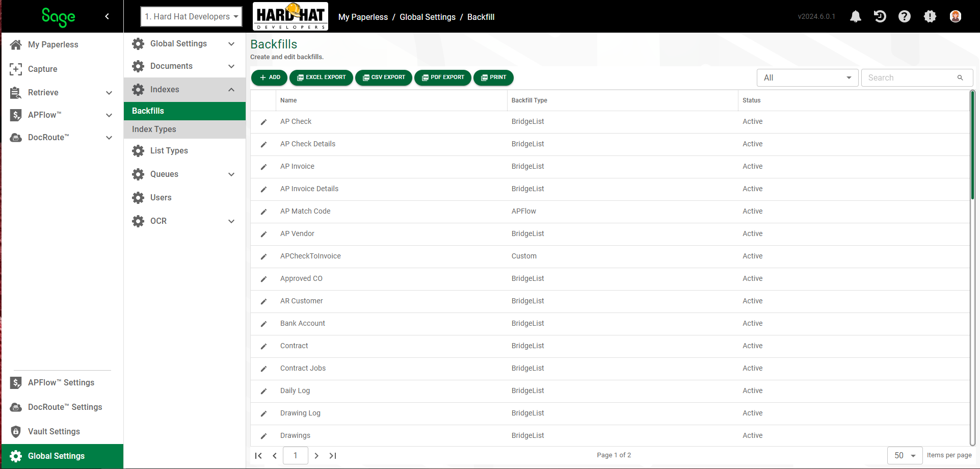Viewport: 980px width, 469px height.
Task: Edit the AP Check backfill pencil icon
Action: tap(263, 122)
